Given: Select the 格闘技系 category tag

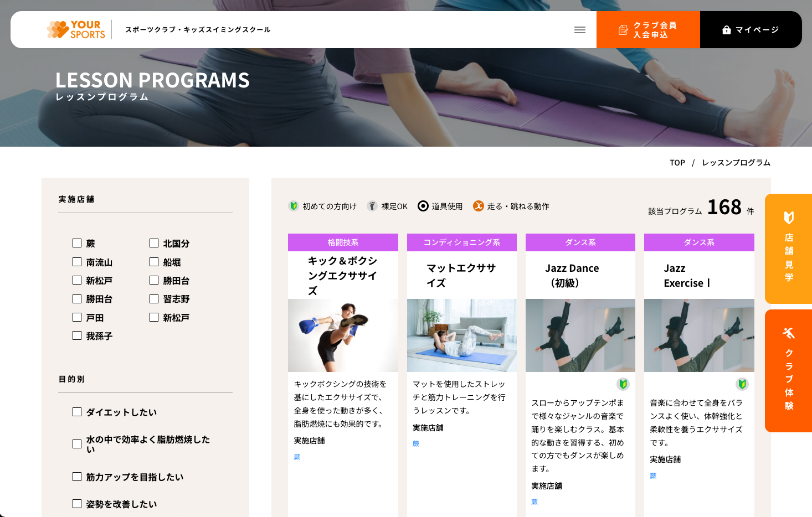Looking at the screenshot, I should pos(343,242).
